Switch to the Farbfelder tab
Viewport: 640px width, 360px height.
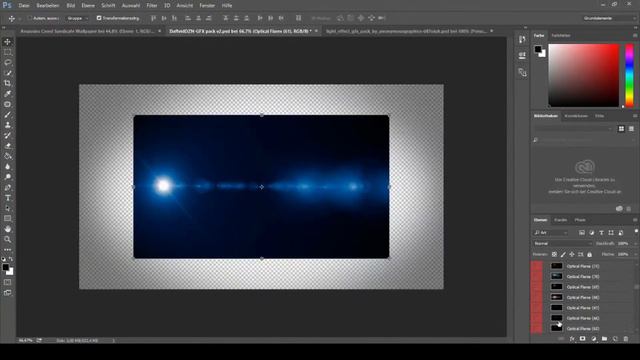click(560, 36)
